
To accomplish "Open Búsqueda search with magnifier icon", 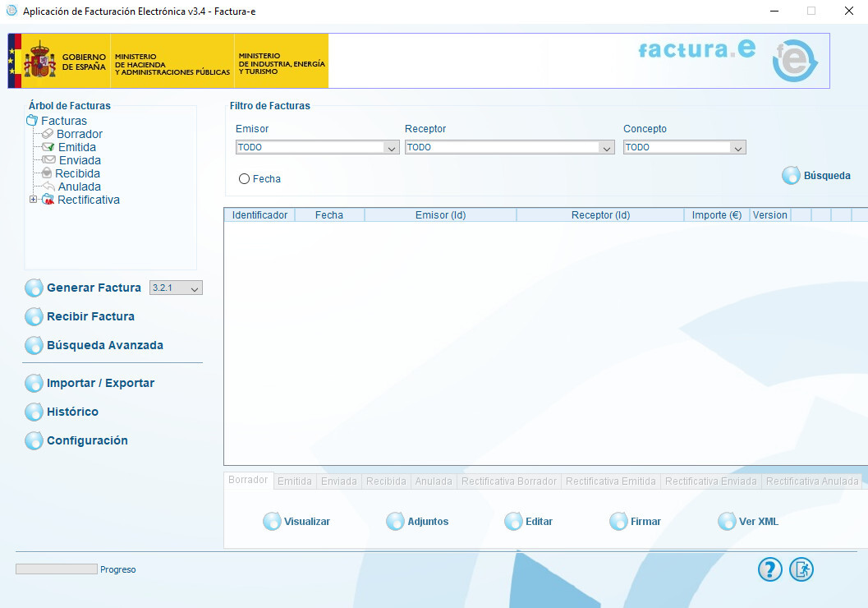I will tap(791, 175).
